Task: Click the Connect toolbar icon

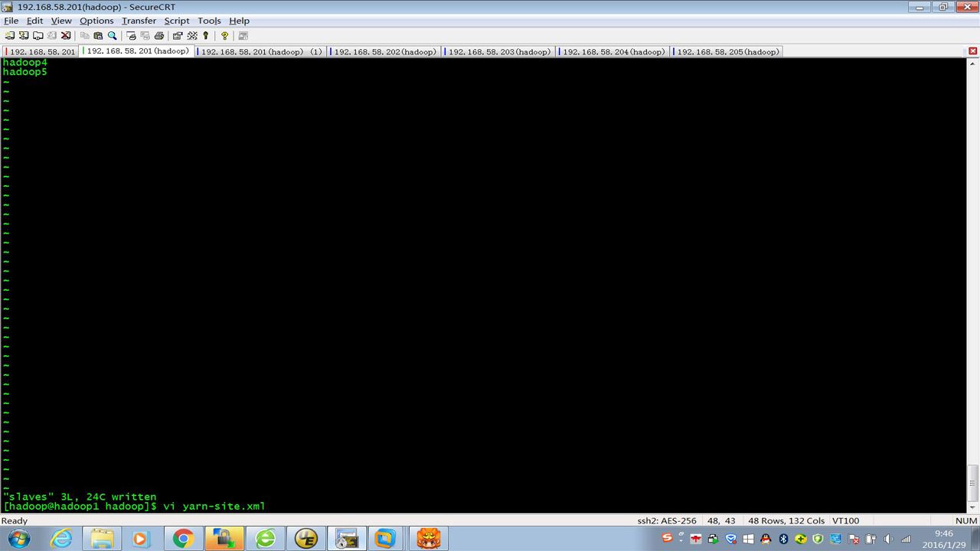Action: [10, 35]
